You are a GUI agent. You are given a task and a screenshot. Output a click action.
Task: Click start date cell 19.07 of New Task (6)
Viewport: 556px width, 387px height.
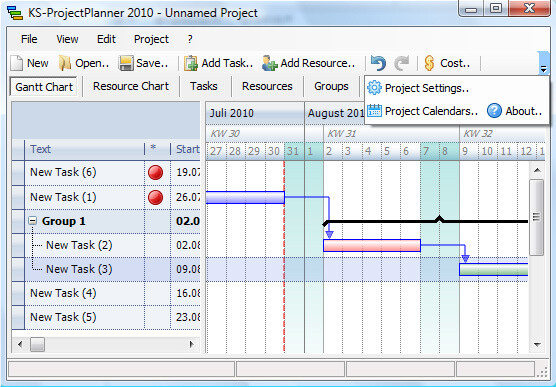click(x=186, y=173)
